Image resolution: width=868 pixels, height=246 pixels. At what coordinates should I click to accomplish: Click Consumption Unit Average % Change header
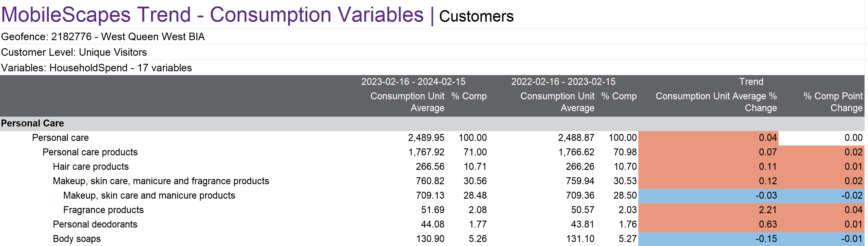pyautogui.click(x=716, y=102)
